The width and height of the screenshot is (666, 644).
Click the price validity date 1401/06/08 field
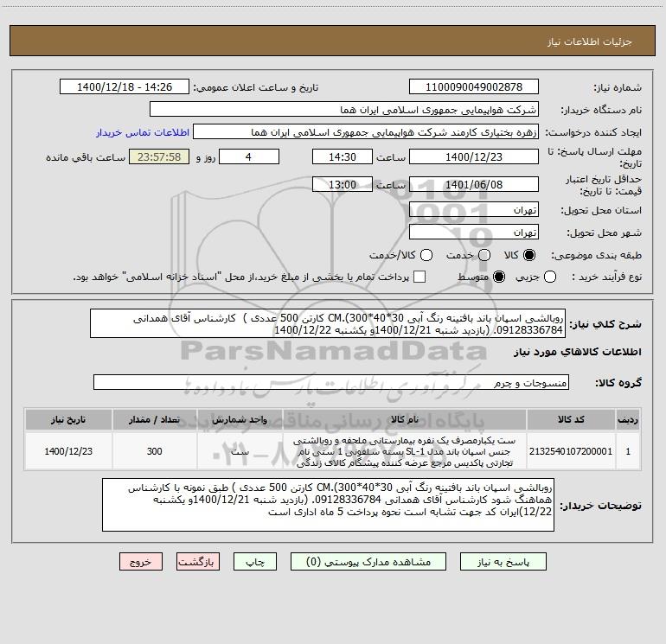tap(474, 184)
